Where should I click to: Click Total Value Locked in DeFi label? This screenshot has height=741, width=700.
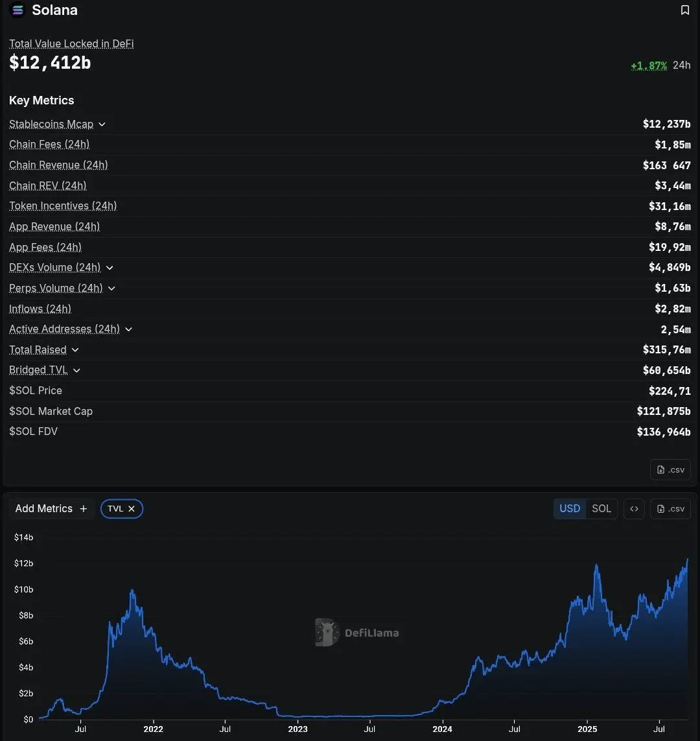tap(71, 44)
